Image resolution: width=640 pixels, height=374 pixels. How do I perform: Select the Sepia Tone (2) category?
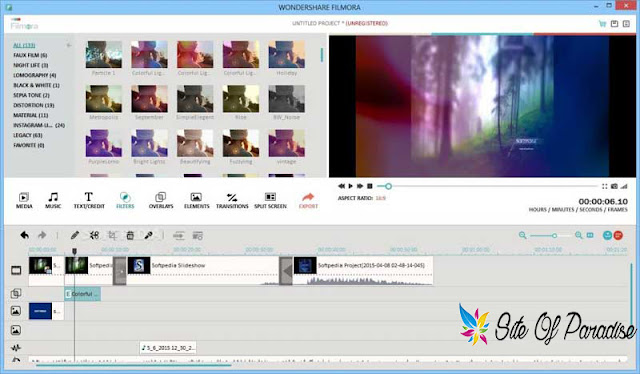coord(31,95)
